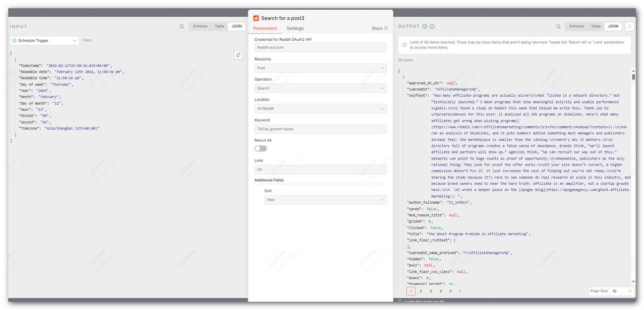Viewport: 644px width, 310px height.
Task: Click the "Day of month" key in input JSON
Action: (x=34, y=103)
